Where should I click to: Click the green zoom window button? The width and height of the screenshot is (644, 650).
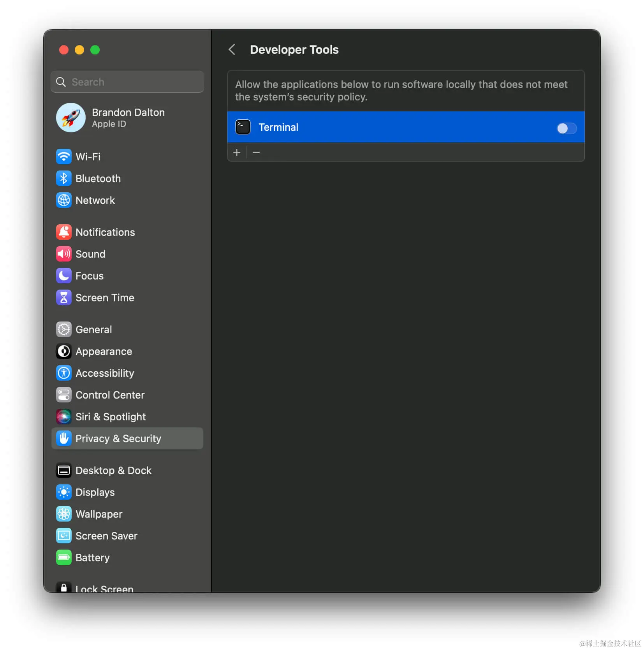(95, 50)
